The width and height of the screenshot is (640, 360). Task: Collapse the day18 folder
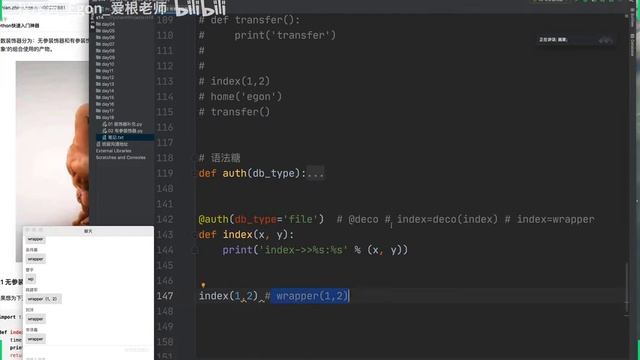(105, 118)
